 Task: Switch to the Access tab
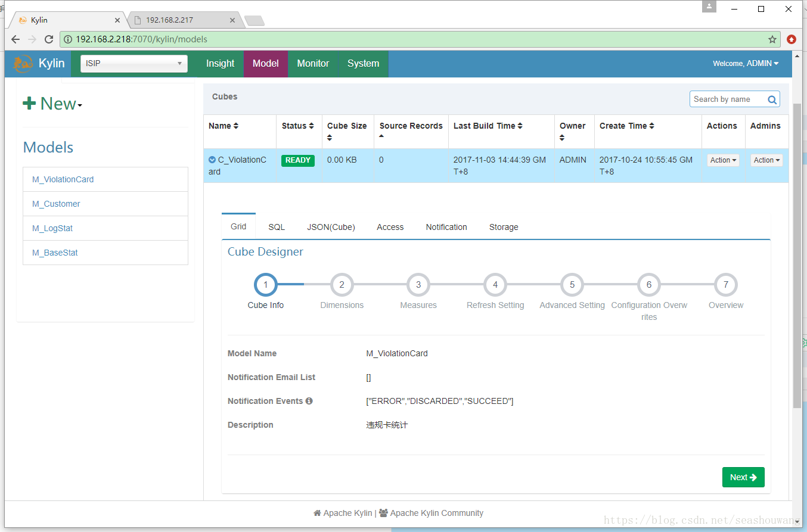tap(390, 227)
